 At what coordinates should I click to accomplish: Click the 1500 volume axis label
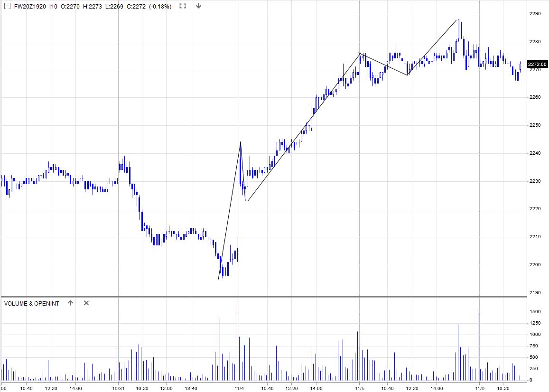[535, 312]
